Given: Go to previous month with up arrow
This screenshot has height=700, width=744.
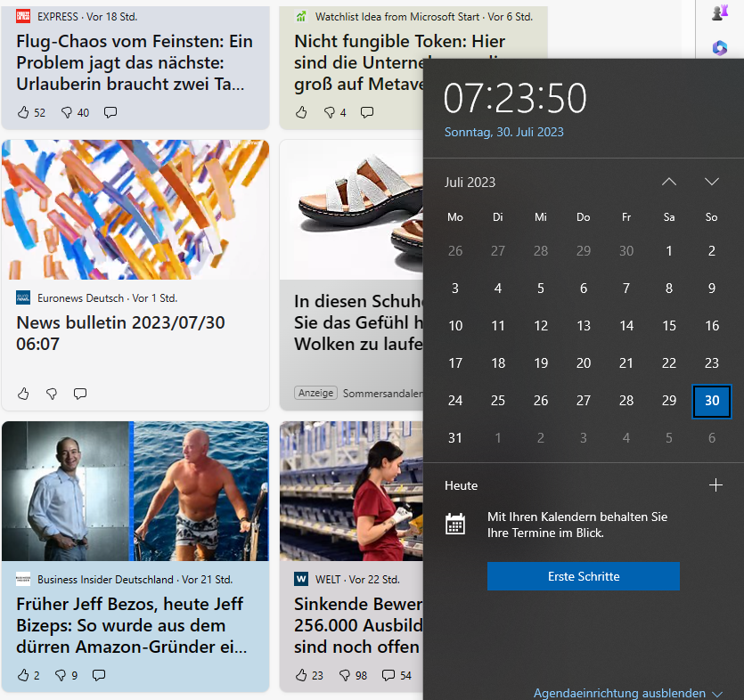Looking at the screenshot, I should (669, 182).
